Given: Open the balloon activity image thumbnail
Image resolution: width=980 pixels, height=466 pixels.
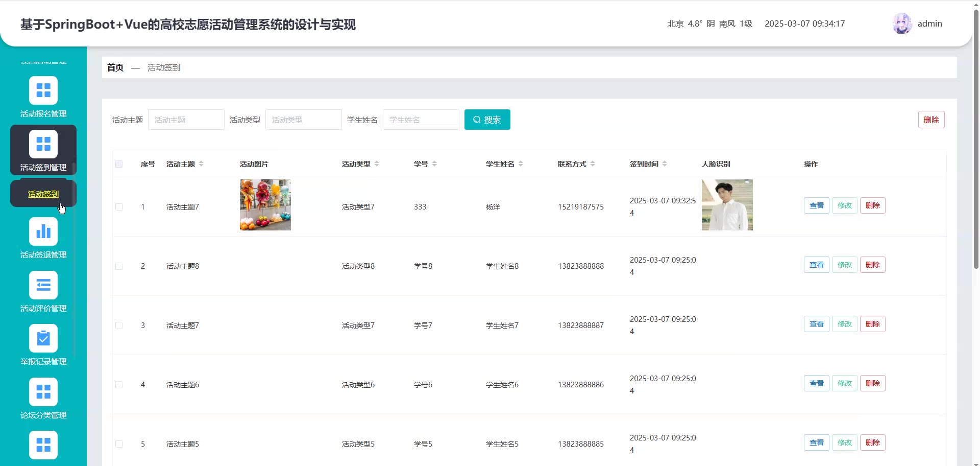Looking at the screenshot, I should click(265, 205).
